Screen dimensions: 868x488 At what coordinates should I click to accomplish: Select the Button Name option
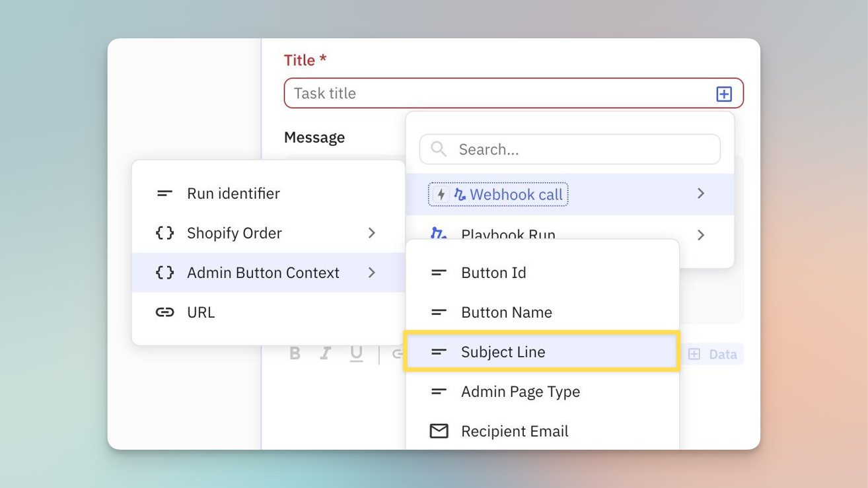click(542, 312)
